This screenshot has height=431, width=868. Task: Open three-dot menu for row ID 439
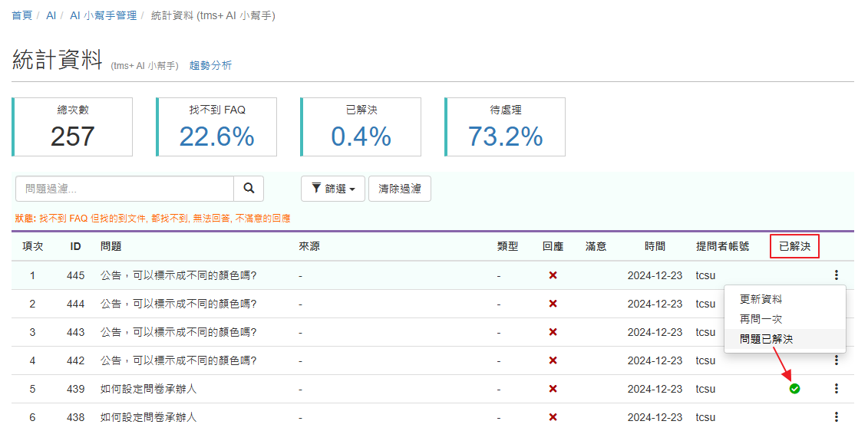tap(836, 389)
